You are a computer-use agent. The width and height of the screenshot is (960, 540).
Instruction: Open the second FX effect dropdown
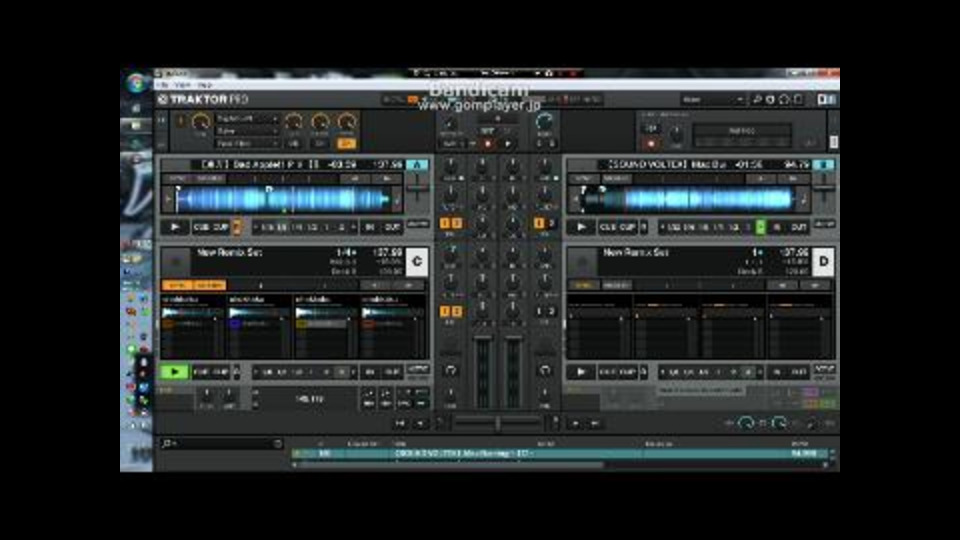coord(247,131)
